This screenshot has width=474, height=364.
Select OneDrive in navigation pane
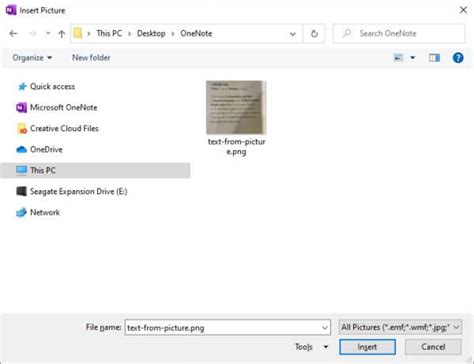46,150
